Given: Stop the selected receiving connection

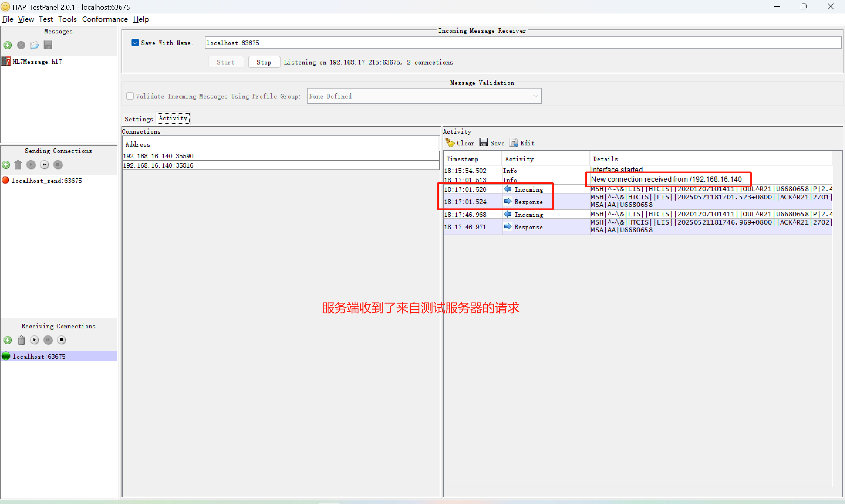Looking at the screenshot, I should 61,340.
